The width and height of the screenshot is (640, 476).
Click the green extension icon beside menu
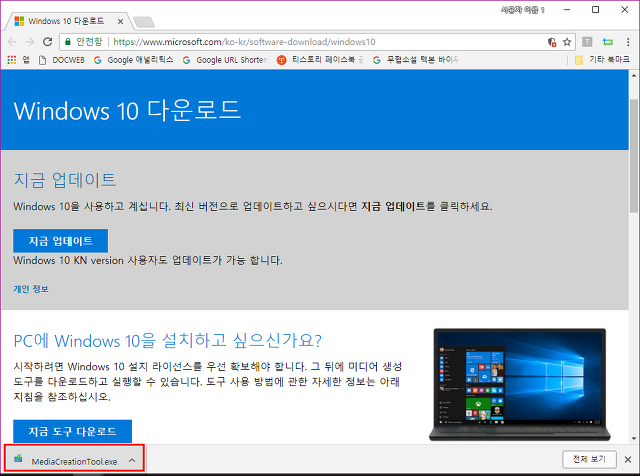[608, 42]
